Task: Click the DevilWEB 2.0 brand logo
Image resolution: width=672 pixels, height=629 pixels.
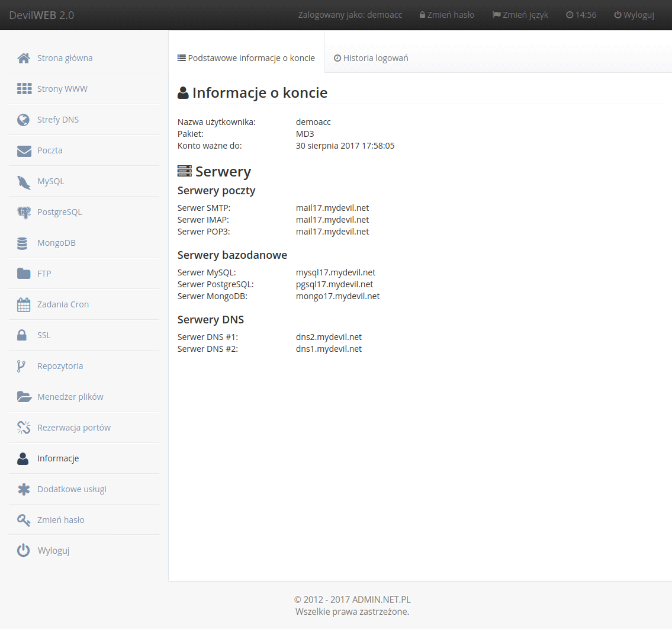Action: coord(41,15)
